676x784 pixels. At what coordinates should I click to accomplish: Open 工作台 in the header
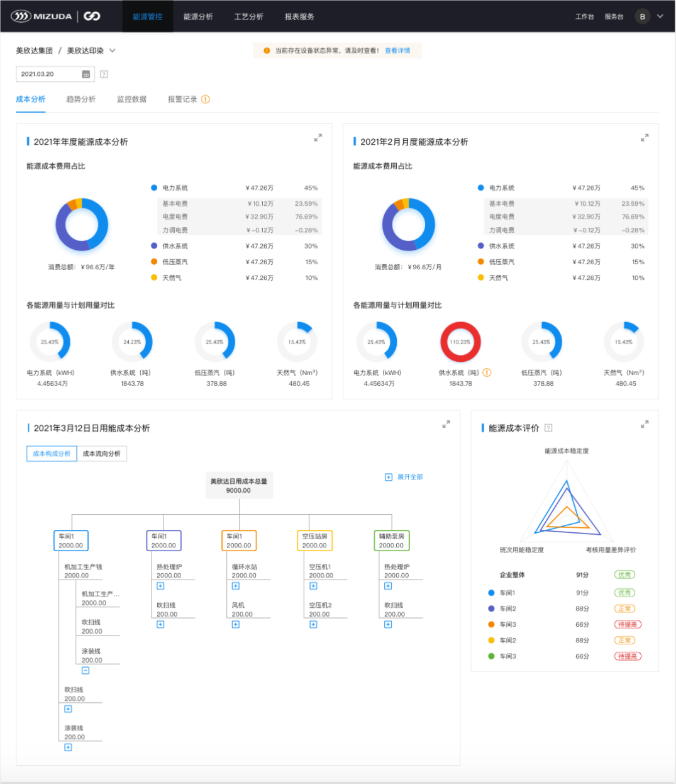(585, 16)
